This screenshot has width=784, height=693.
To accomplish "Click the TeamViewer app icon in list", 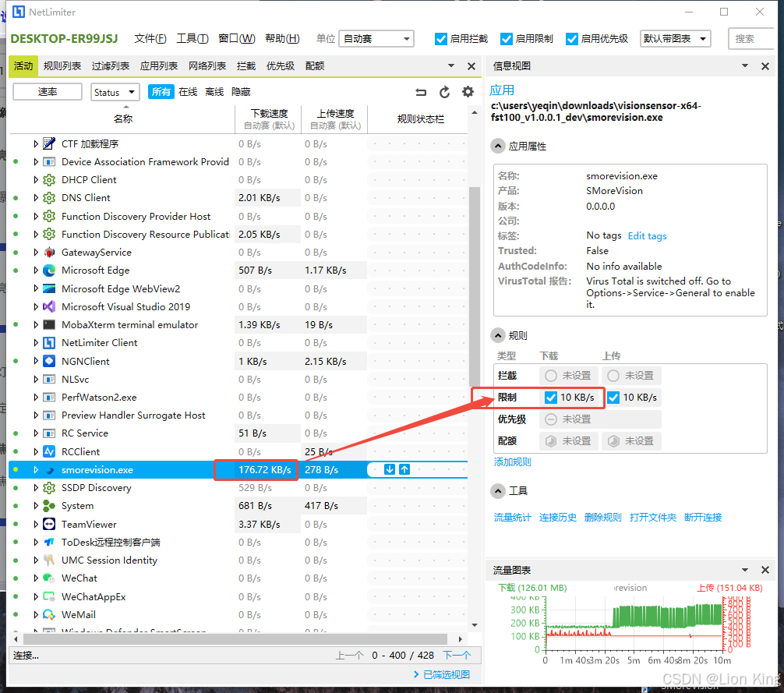I will (x=49, y=524).
